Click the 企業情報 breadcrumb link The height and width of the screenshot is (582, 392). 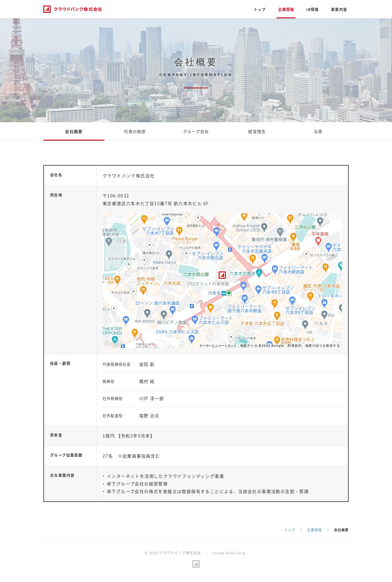(x=314, y=530)
